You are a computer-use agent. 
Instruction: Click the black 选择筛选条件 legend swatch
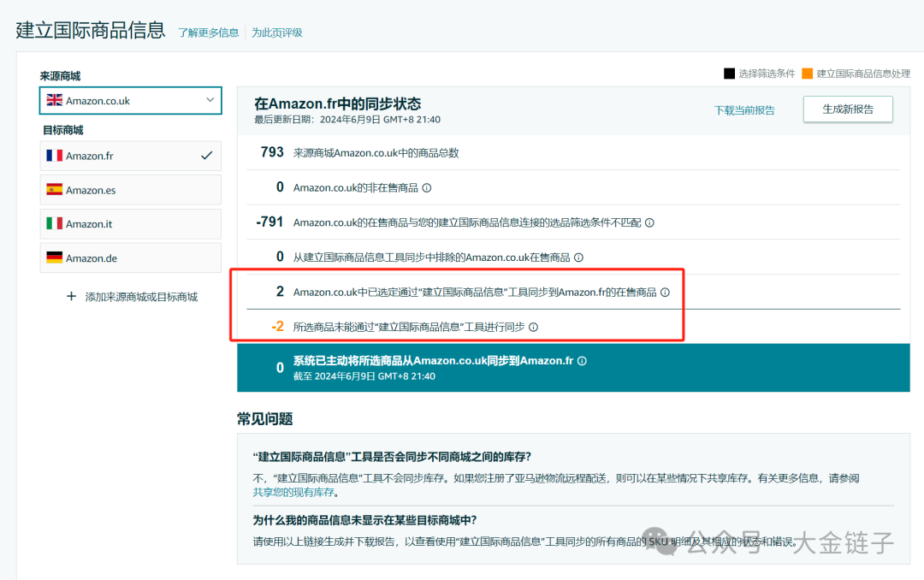pyautogui.click(x=729, y=73)
